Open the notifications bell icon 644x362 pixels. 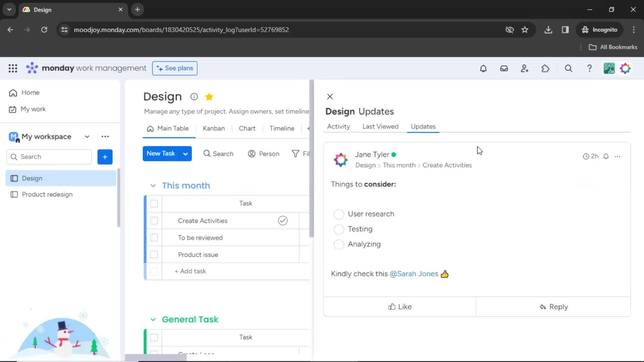[483, 68]
